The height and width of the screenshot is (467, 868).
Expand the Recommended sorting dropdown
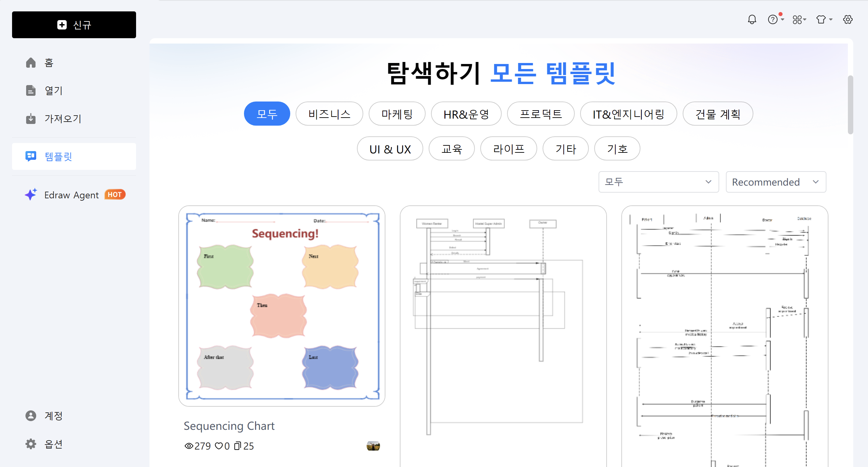776,182
